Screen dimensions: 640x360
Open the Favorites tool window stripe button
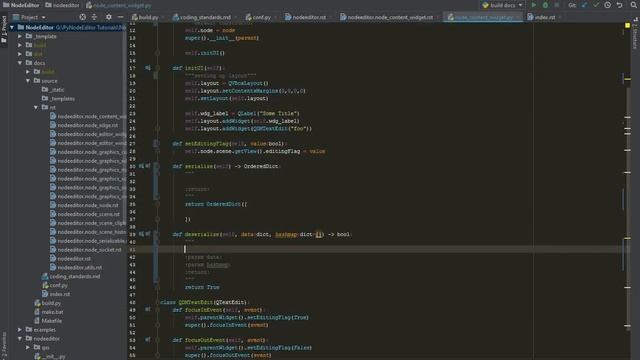(4, 346)
